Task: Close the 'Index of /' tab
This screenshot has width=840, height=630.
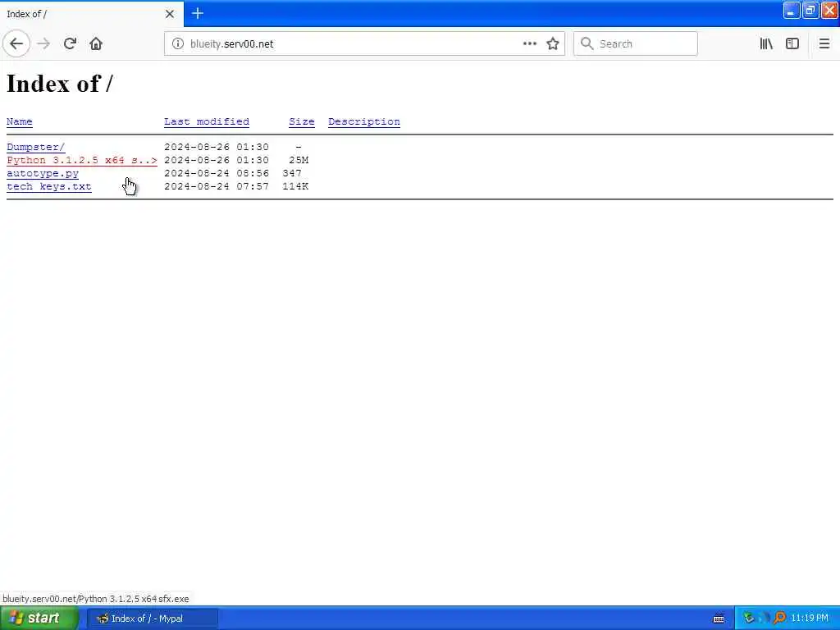Action: [169, 14]
